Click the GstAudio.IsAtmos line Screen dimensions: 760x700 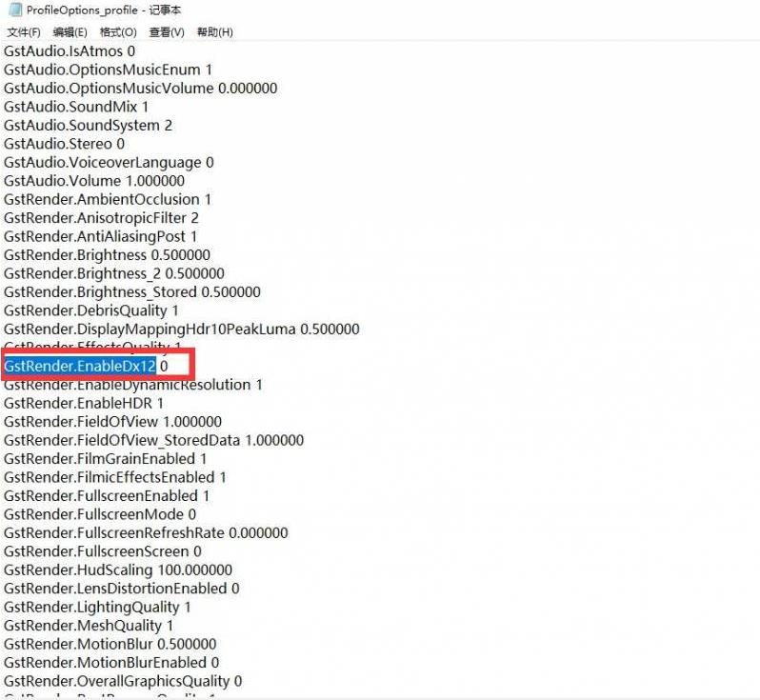[x=70, y=50]
